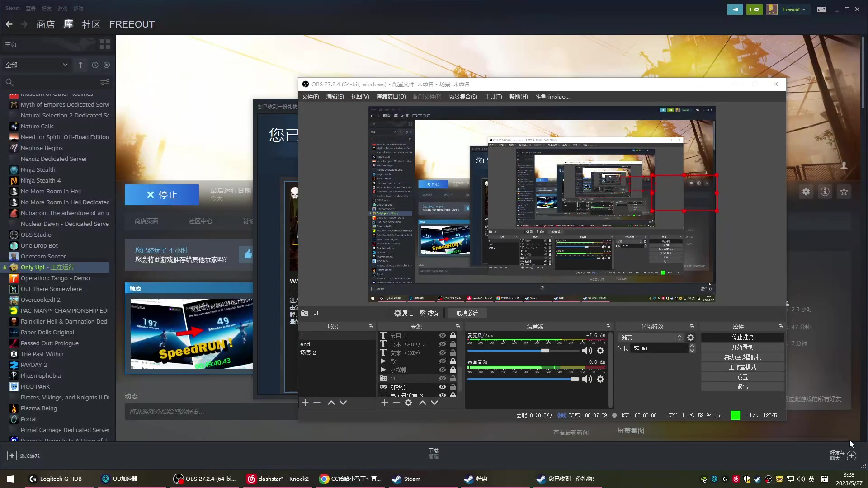
Task: Open transition 渐变 gear settings
Action: (691, 338)
